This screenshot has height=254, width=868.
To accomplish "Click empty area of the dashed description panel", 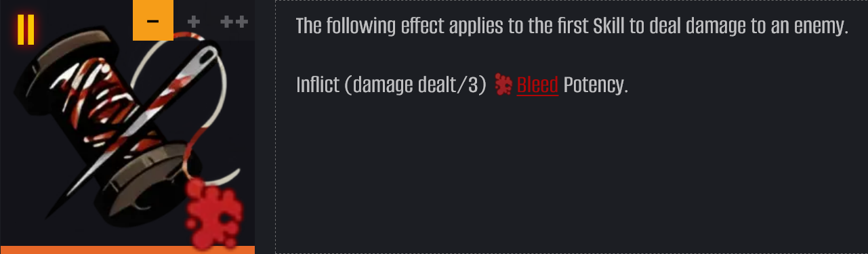I will (x=571, y=176).
